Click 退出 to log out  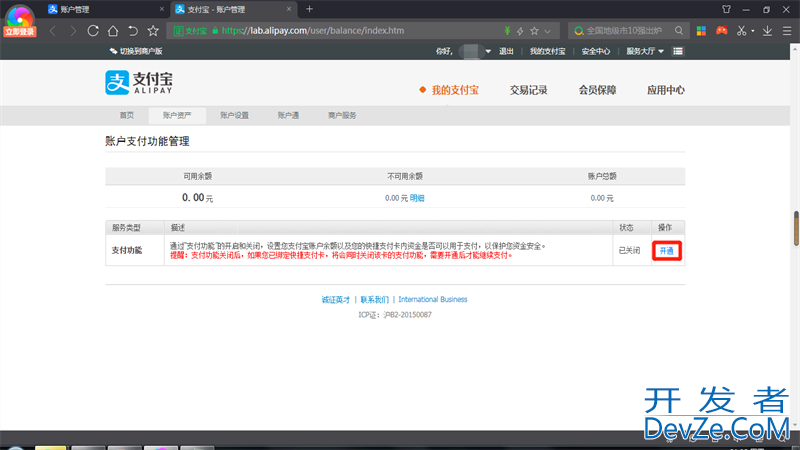click(x=506, y=51)
